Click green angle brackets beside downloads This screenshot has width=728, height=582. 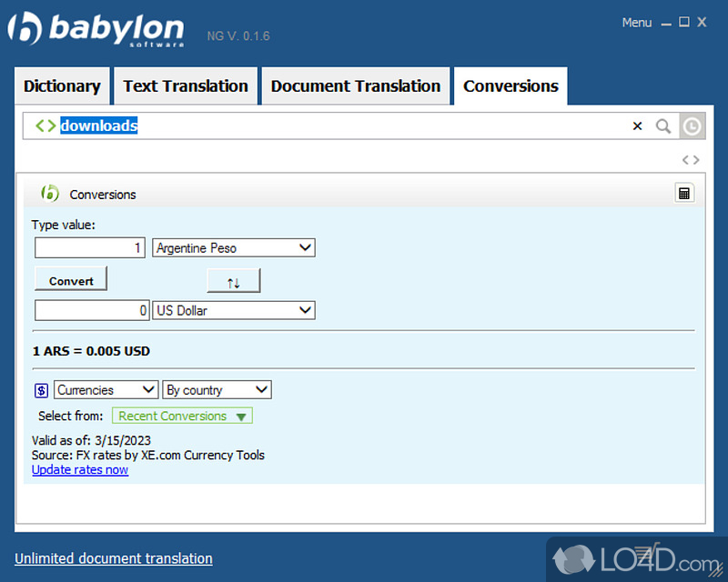45,125
